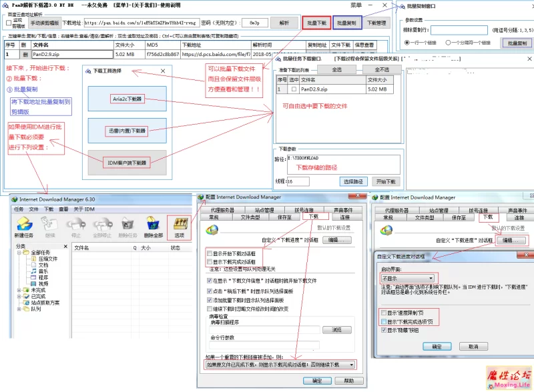Open 文件 menu in IDM menu bar
Image resolution: width=534 pixels, height=392 pixels.
[x=34, y=209]
